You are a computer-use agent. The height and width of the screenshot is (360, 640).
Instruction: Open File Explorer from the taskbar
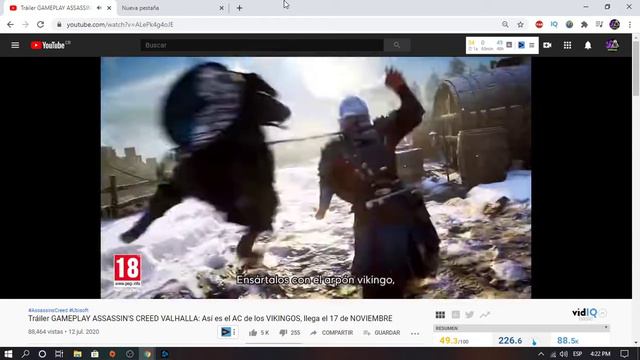pyautogui.click(x=77, y=354)
